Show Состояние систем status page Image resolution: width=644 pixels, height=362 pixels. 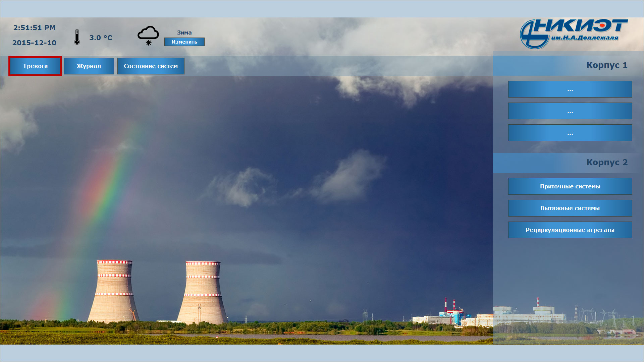point(151,66)
